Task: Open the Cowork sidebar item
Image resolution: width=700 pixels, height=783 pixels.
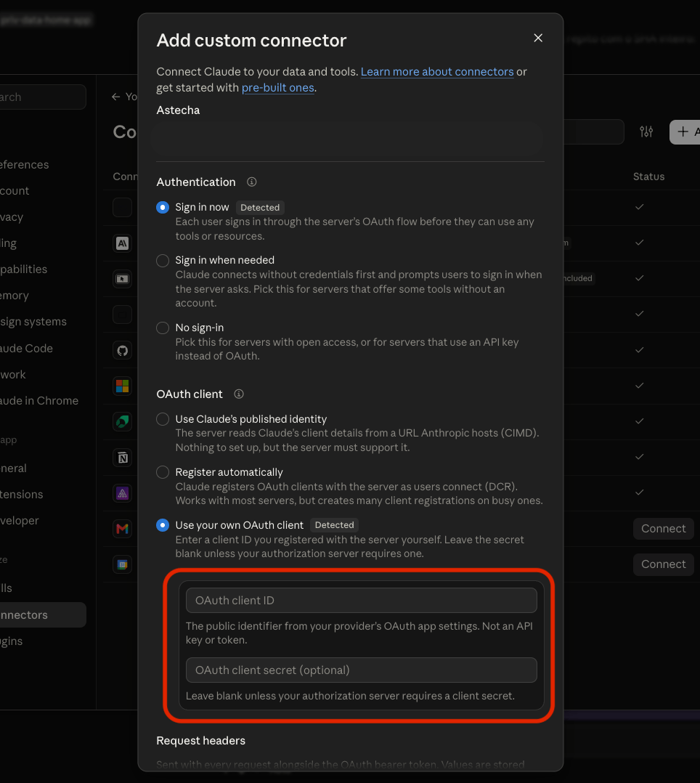Action: [13, 375]
